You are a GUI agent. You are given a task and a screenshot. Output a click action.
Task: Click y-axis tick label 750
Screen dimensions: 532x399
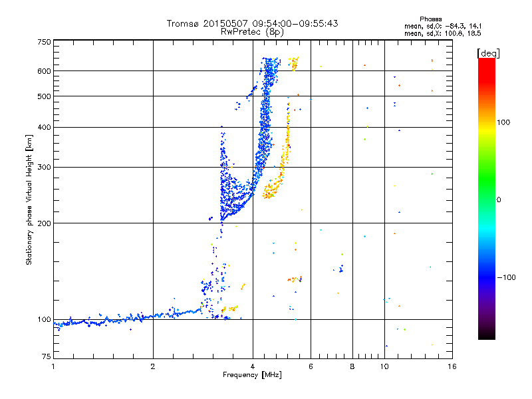click(x=44, y=42)
